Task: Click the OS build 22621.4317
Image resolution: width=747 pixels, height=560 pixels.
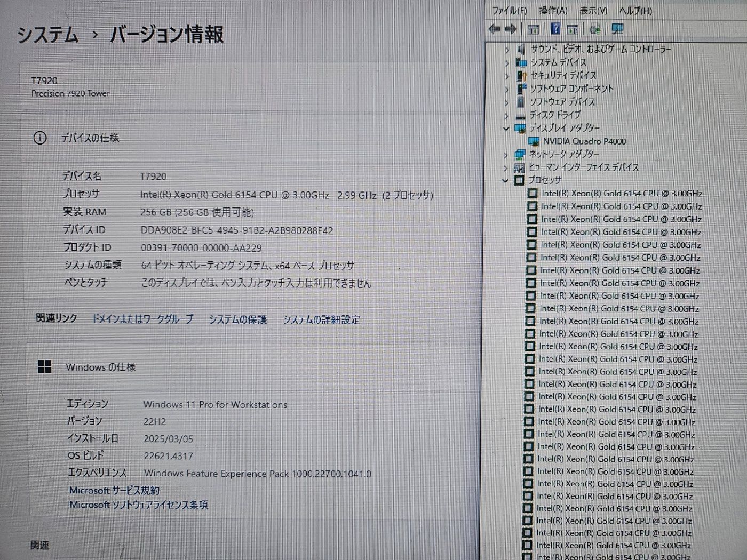Action: tap(168, 456)
